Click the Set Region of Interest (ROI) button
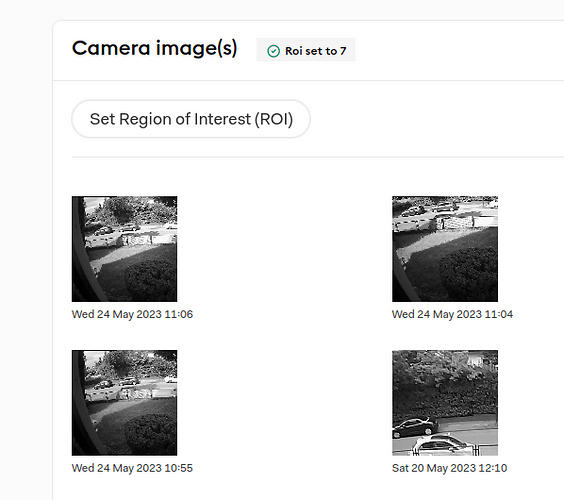 [x=191, y=119]
